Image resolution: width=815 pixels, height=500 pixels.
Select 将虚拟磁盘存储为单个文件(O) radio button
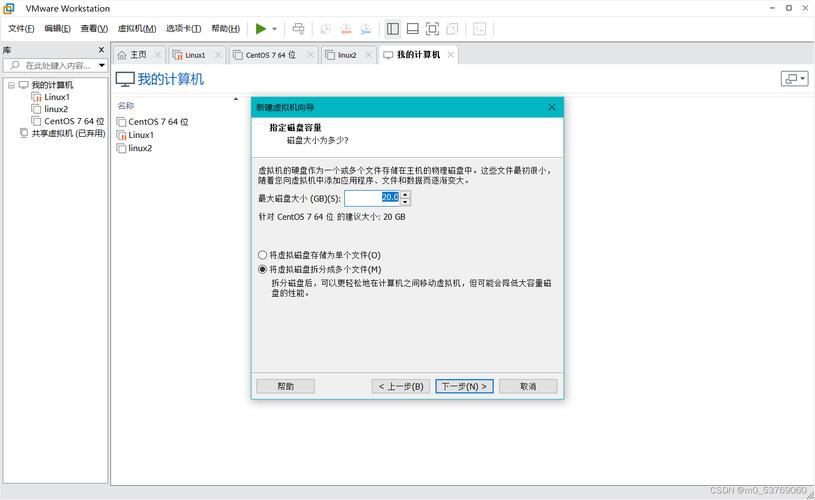(x=262, y=255)
